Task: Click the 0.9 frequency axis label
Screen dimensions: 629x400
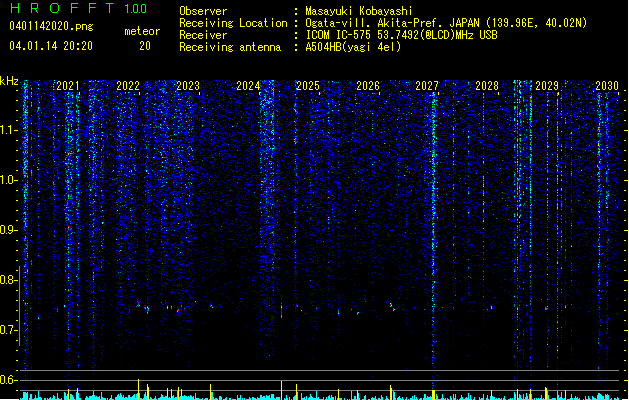Action: point(9,230)
